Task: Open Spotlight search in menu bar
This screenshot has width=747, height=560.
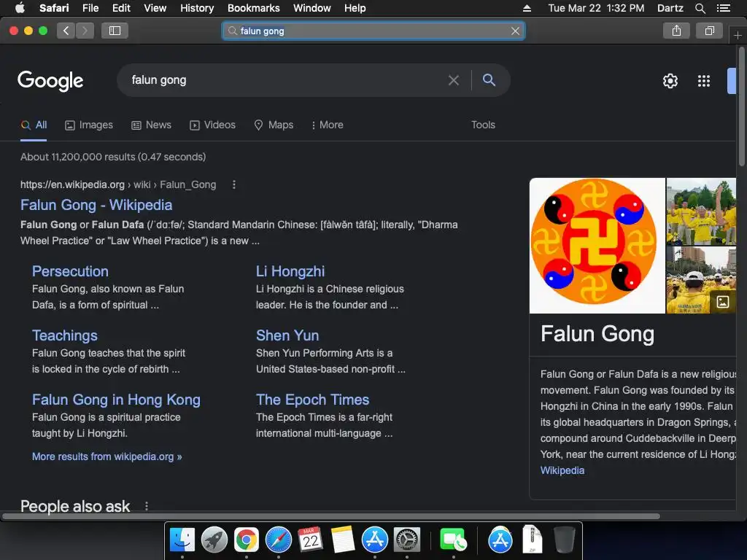Action: pyautogui.click(x=700, y=8)
